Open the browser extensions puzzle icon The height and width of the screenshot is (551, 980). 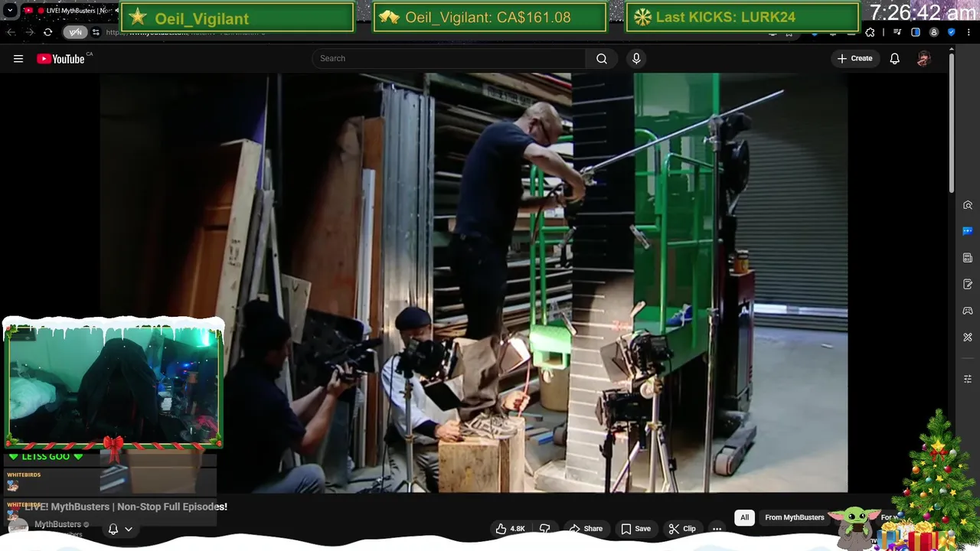(870, 32)
